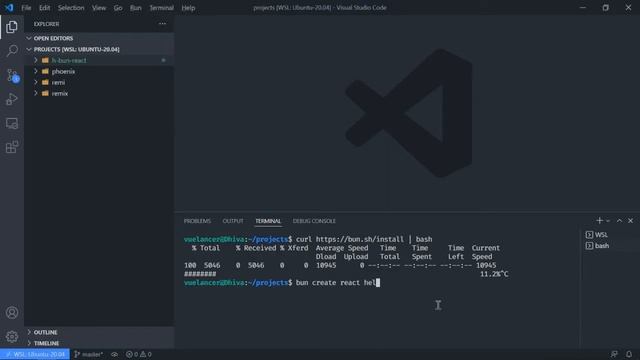Click the remi folder icon
This screenshot has height=360, width=640.
click(x=45, y=82)
